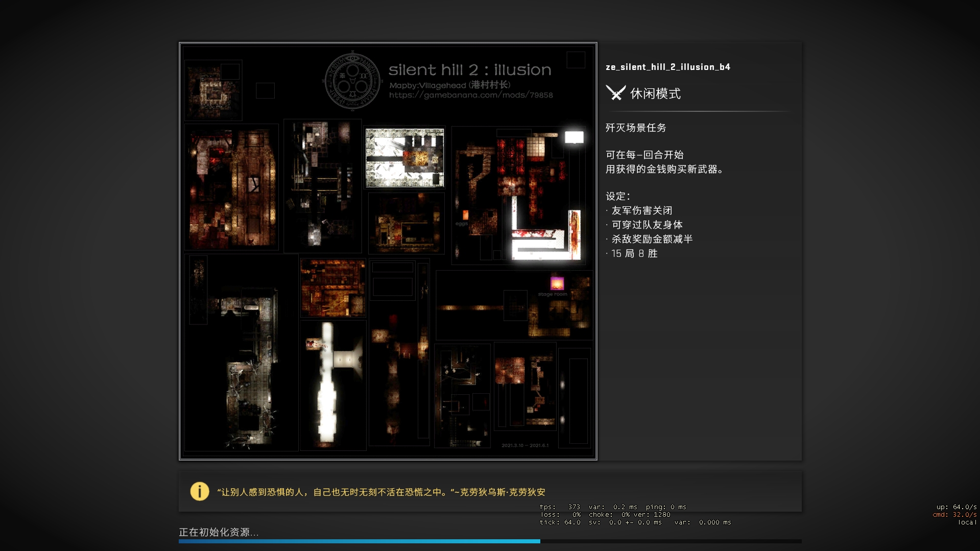The image size is (980, 551).
Task: Click the local label in net graph
Action: coord(967,522)
